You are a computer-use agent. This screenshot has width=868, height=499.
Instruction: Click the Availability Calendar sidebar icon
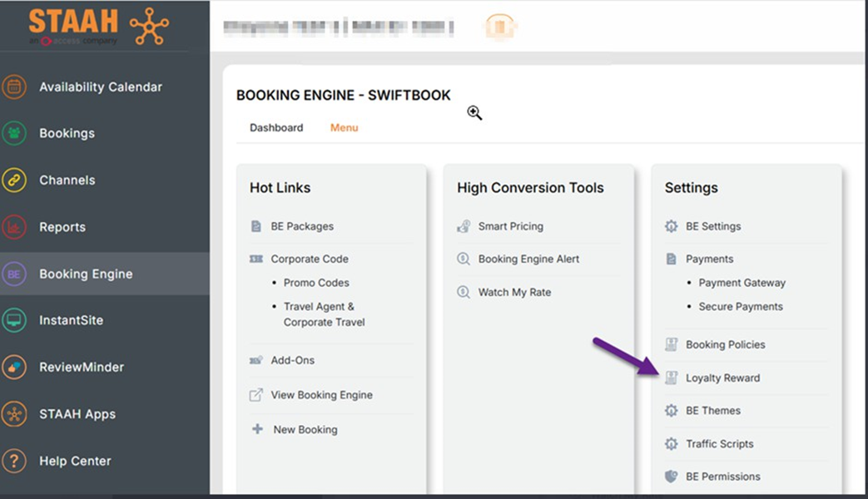click(14, 86)
